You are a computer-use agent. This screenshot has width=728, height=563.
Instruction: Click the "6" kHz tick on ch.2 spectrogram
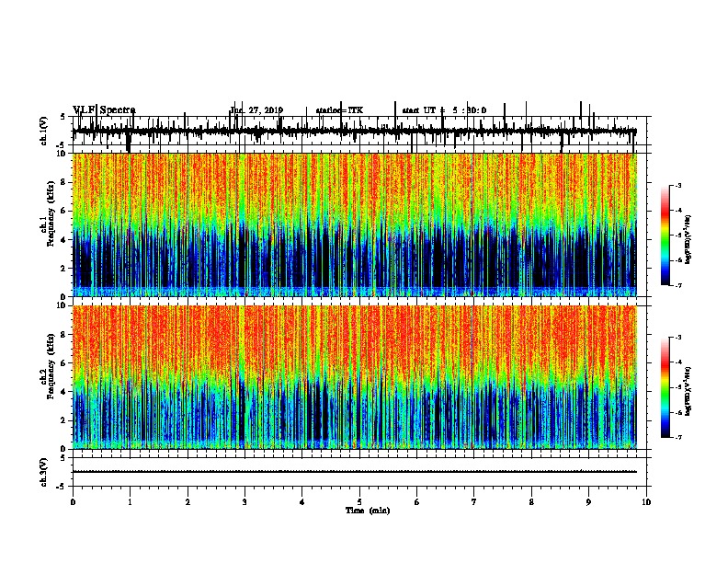[x=64, y=363]
